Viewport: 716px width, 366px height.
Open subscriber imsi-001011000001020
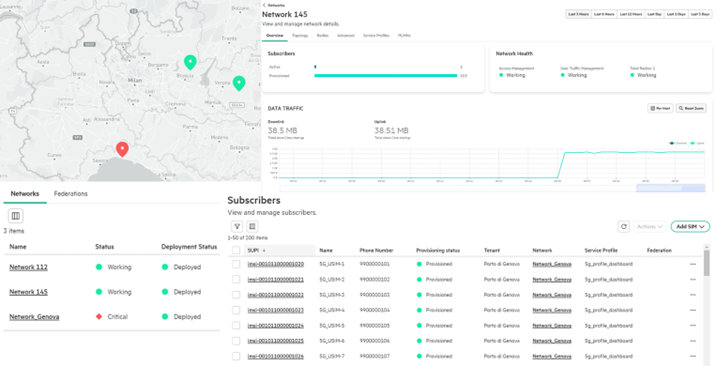pyautogui.click(x=275, y=264)
